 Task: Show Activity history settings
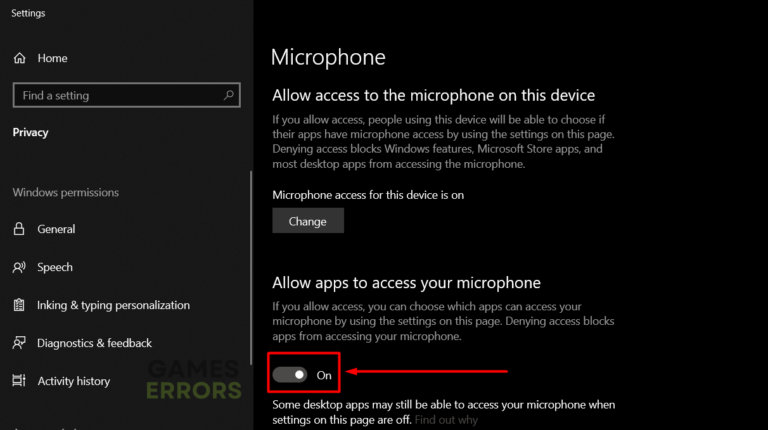pyautogui.click(x=74, y=381)
